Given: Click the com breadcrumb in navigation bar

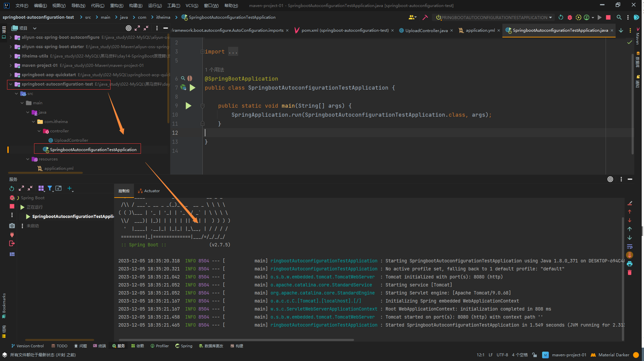Looking at the screenshot, I should 142,17.
